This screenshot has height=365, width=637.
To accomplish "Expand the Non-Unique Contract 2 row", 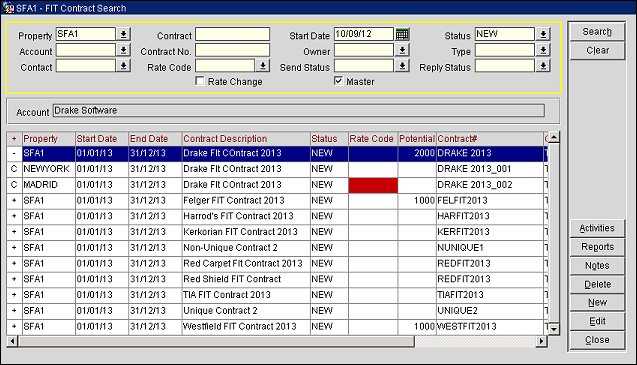I will (x=14, y=248).
